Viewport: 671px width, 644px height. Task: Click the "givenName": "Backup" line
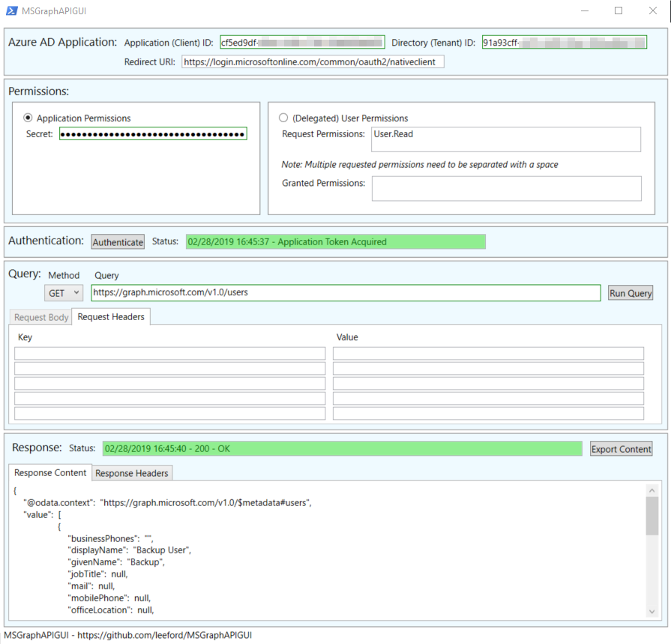point(116,562)
